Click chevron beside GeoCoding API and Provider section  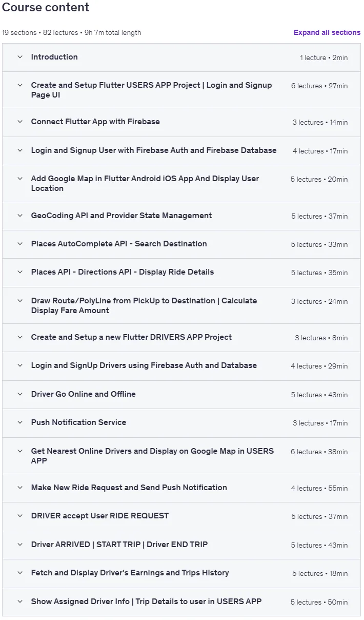pos(20,216)
